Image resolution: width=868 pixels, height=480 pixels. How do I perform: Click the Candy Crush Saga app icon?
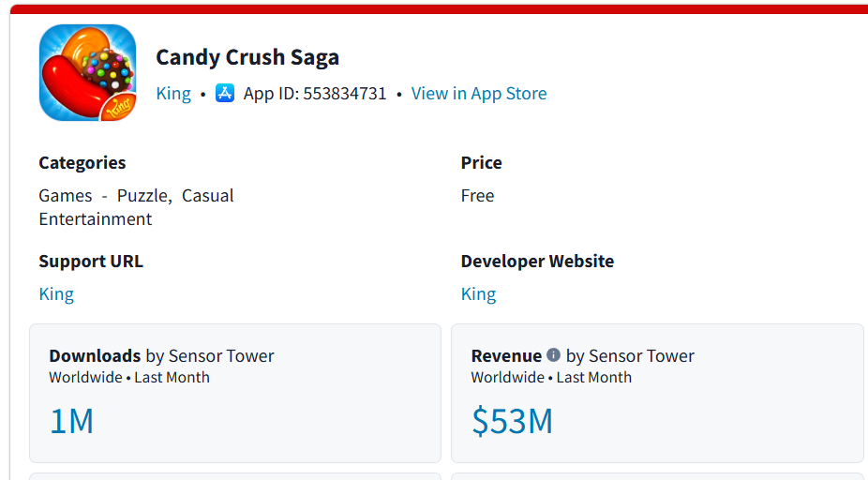(87, 73)
